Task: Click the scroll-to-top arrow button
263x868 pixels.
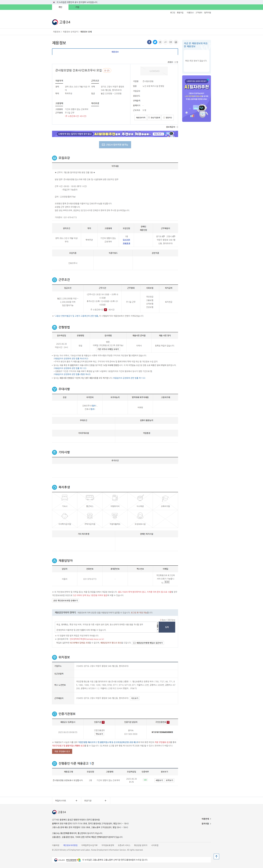Action: [217, 856]
